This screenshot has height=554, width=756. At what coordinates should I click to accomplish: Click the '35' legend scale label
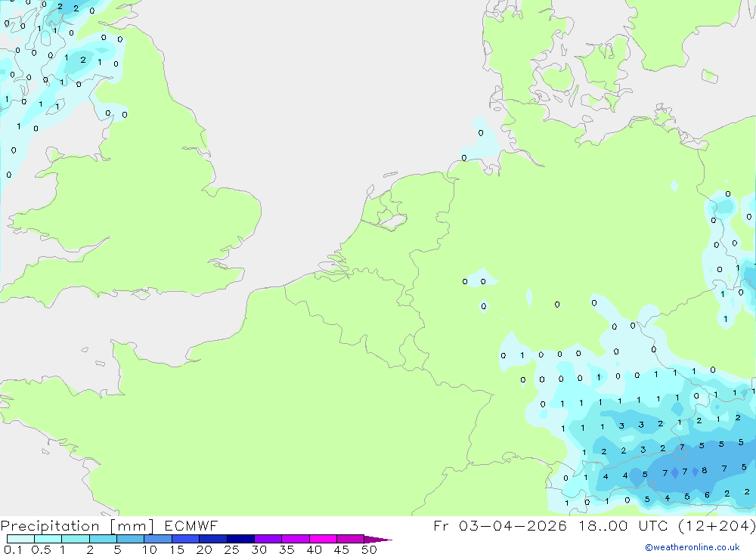(287, 549)
